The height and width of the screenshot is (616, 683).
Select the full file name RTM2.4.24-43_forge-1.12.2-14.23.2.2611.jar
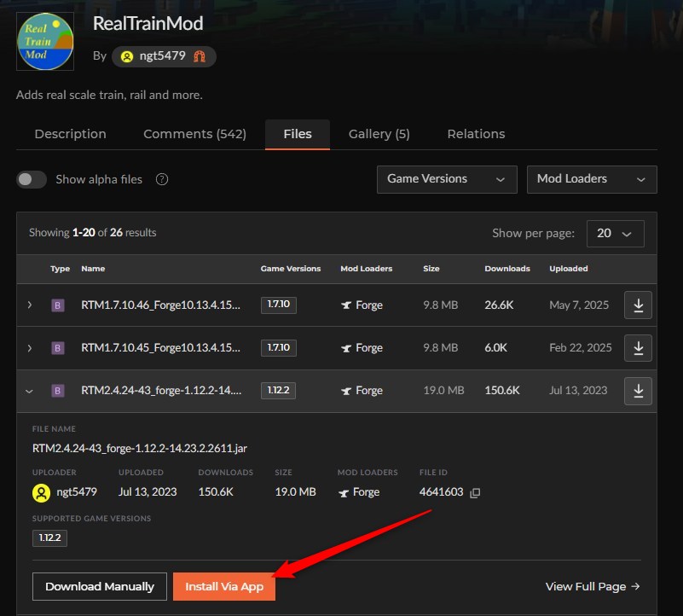coord(139,448)
